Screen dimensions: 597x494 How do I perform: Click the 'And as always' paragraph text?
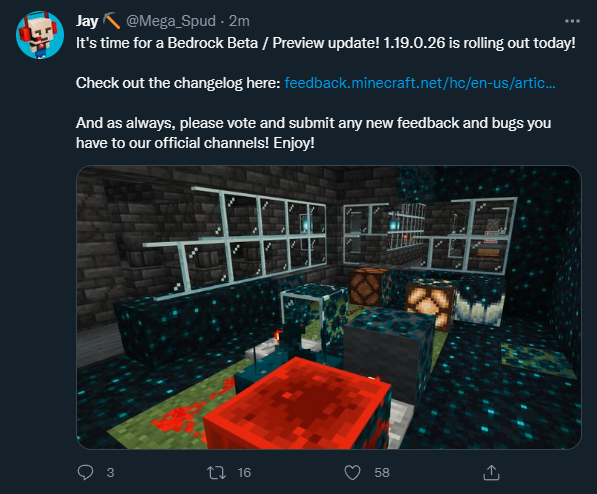click(x=313, y=133)
